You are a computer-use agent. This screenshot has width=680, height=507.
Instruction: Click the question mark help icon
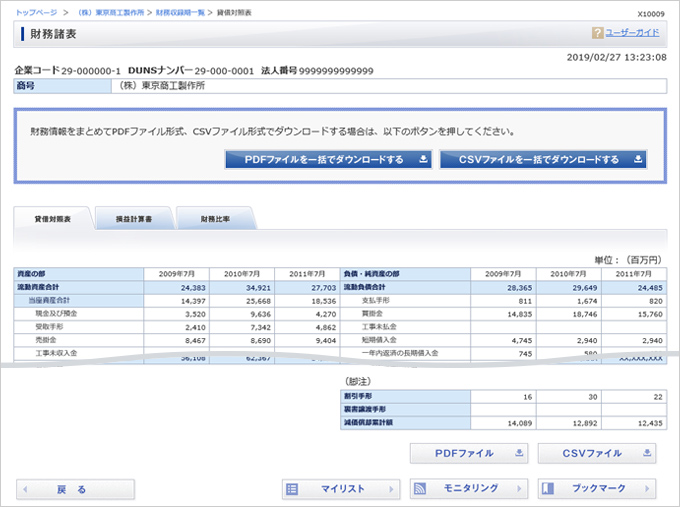pos(597,33)
